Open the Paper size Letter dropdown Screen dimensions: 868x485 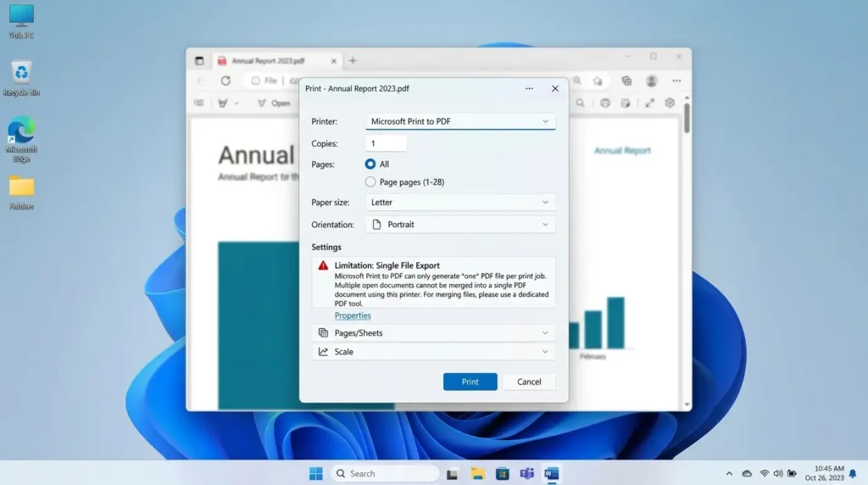(460, 202)
